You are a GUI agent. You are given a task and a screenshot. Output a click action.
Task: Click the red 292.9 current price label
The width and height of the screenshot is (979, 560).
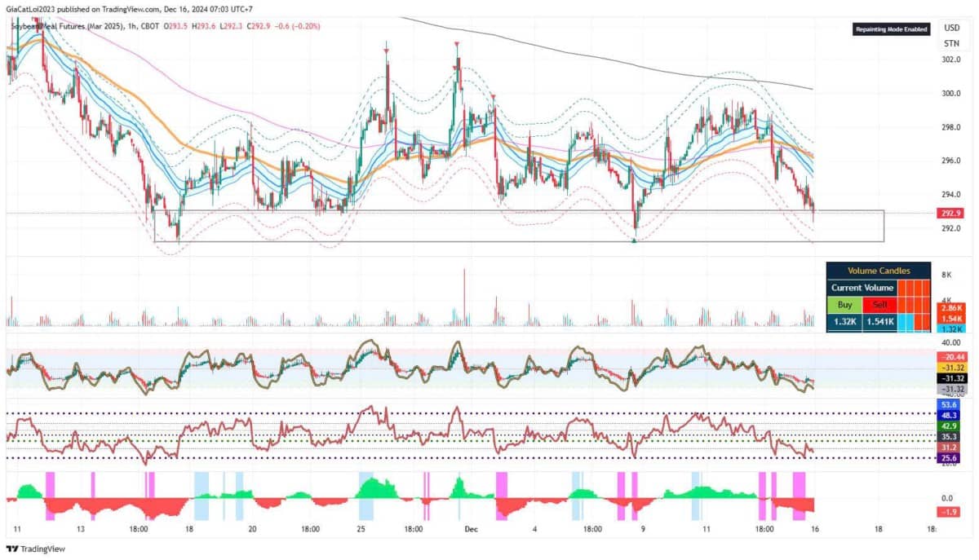click(x=951, y=213)
